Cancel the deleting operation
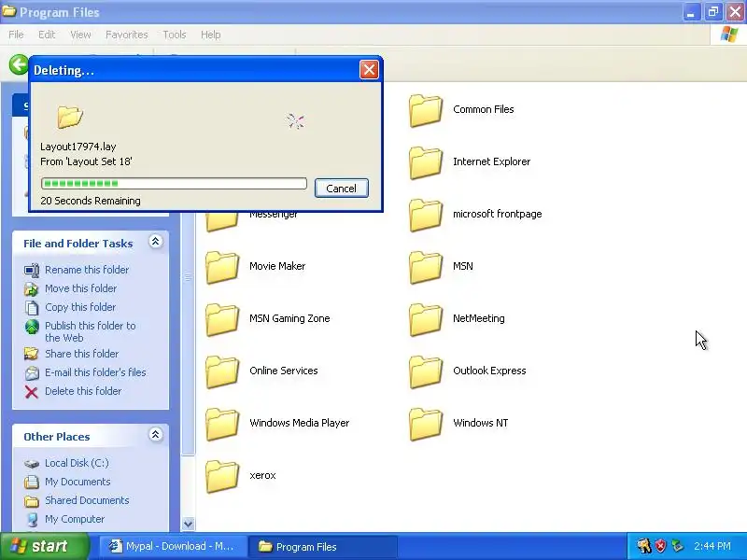The width and height of the screenshot is (747, 560). point(342,189)
